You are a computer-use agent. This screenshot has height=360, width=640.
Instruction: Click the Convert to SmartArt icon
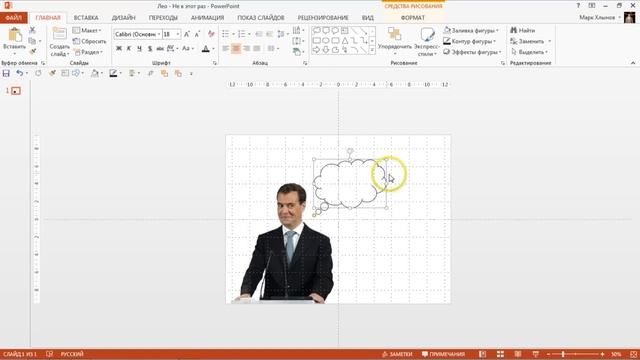(x=297, y=52)
